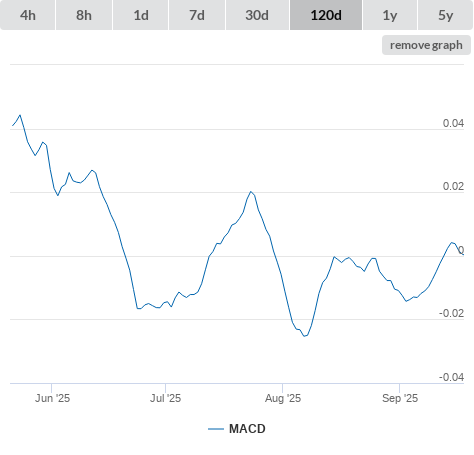Click the Sep '25 axis label
Viewport: 474px width, 455px height.
(400, 398)
